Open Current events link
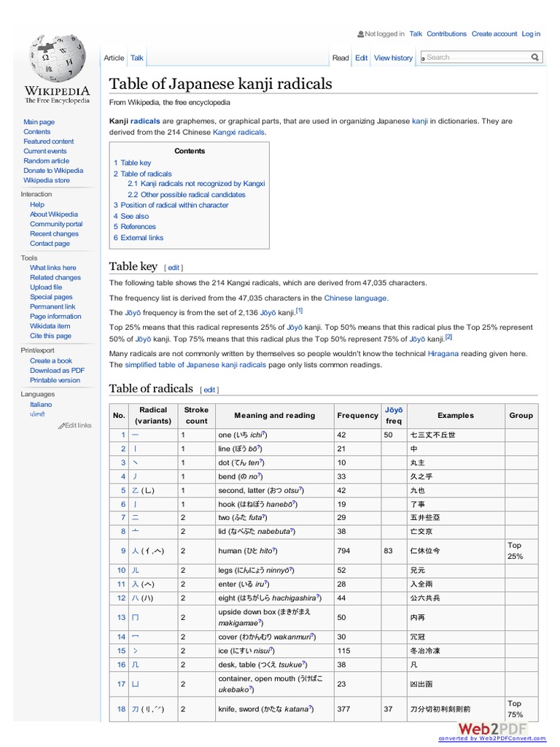The width and height of the screenshot is (560, 747). click(x=44, y=151)
